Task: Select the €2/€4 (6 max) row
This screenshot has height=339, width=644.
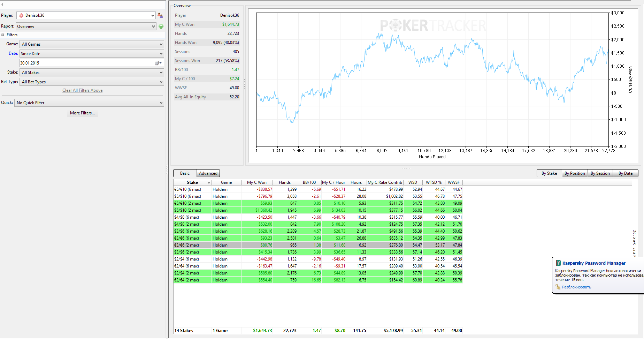Action: pos(318,266)
